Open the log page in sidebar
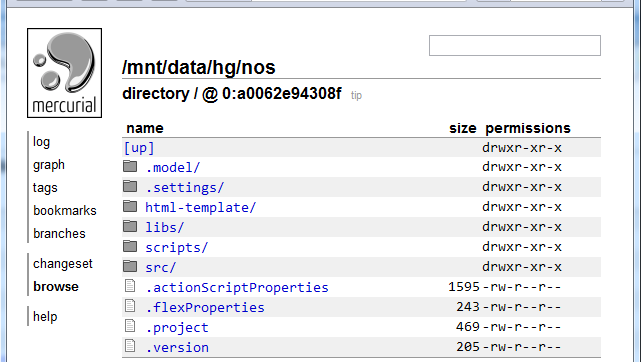Image resolution: width=642 pixels, height=362 pixels. (x=41, y=142)
